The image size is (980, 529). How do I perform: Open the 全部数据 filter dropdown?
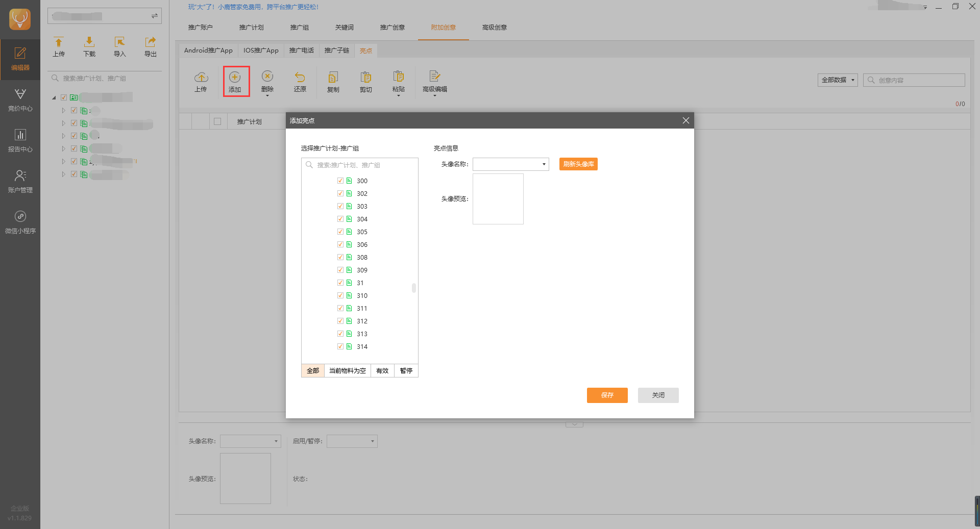pos(838,80)
